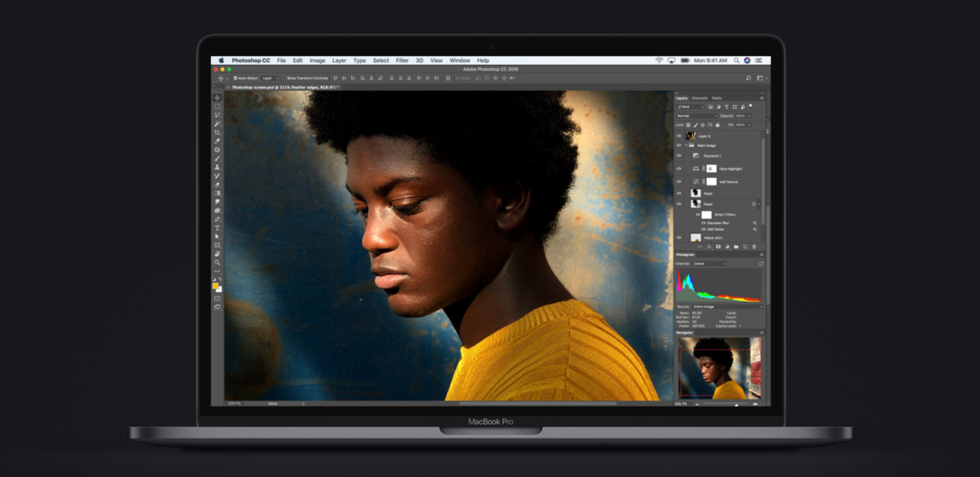Viewport: 980px width, 477px height.
Task: Click the foreground yellow color swatch
Action: click(215, 286)
